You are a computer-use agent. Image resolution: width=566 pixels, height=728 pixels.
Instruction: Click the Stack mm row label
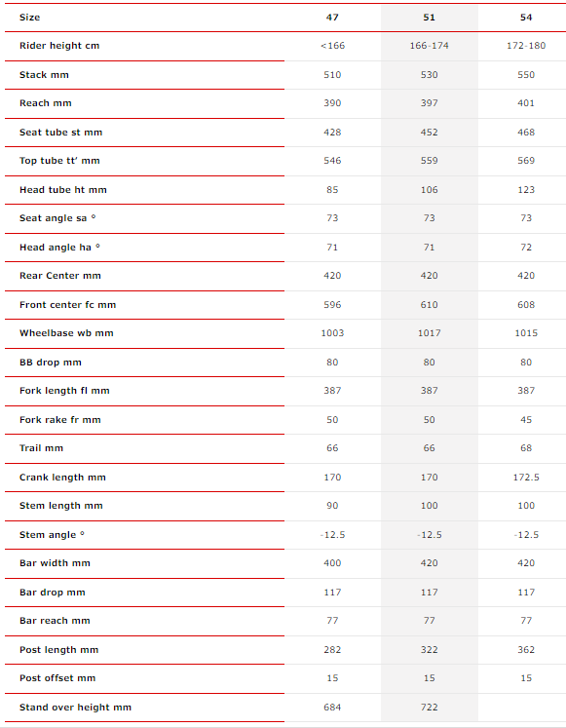click(x=44, y=75)
